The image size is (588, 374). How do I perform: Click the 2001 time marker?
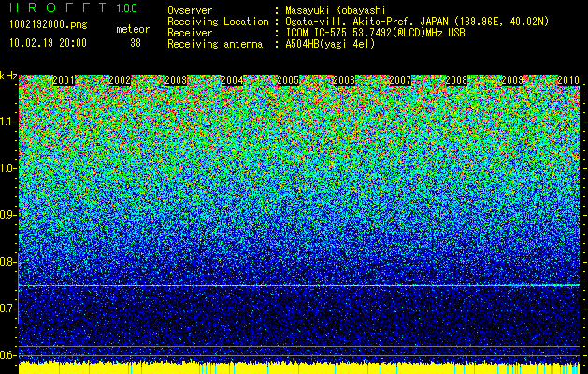[64, 80]
